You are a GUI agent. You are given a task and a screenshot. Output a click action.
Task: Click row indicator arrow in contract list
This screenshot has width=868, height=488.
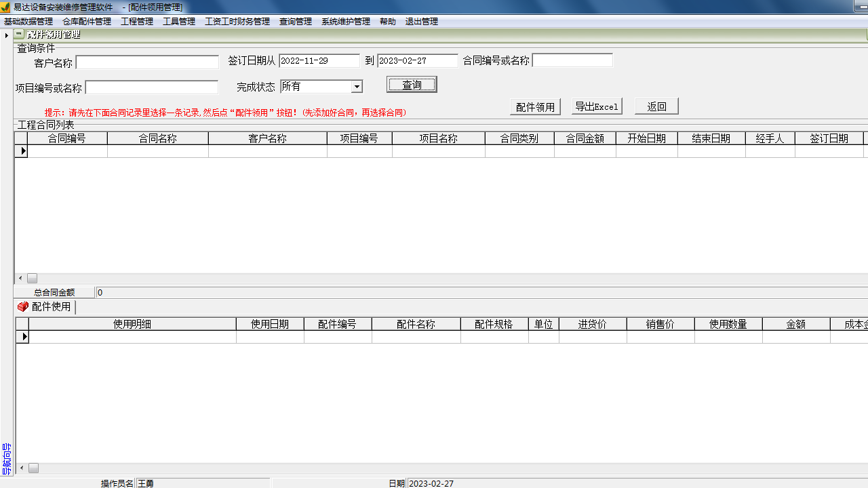22,151
